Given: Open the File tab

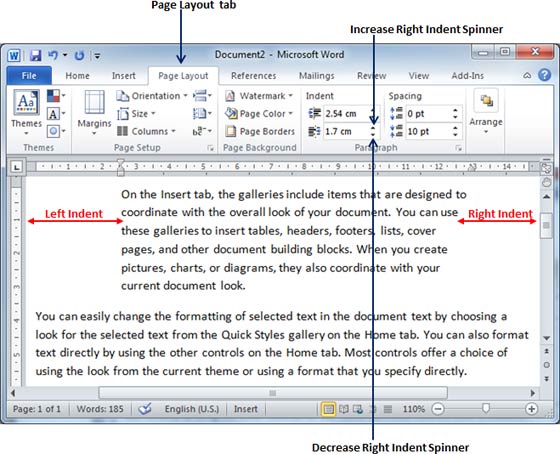Looking at the screenshot, I should [x=29, y=76].
